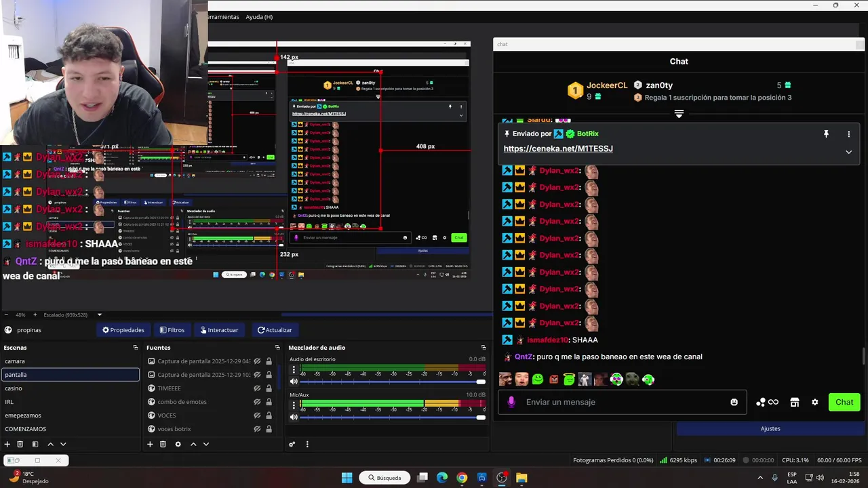
Task: Delete selected scene with trash icon
Action: click(x=20, y=444)
